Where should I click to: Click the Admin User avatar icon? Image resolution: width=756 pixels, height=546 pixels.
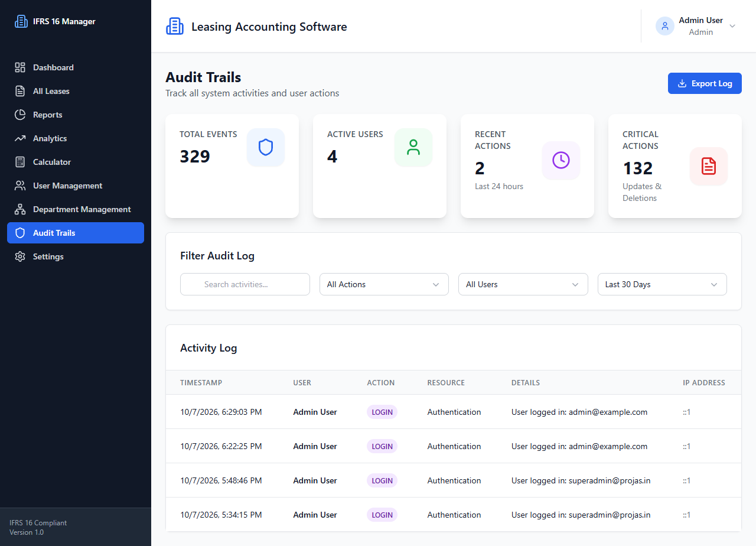click(x=665, y=26)
